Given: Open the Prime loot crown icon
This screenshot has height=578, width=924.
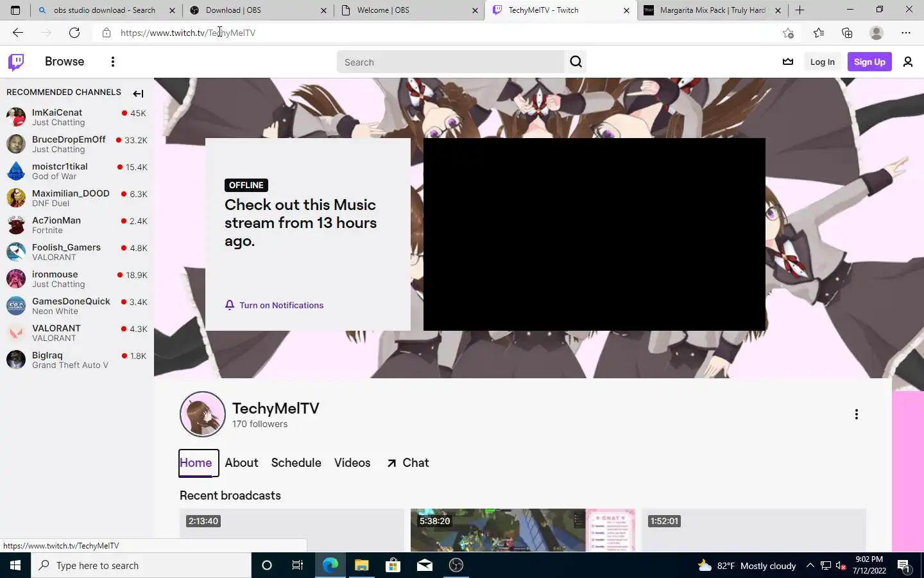Looking at the screenshot, I should [788, 62].
